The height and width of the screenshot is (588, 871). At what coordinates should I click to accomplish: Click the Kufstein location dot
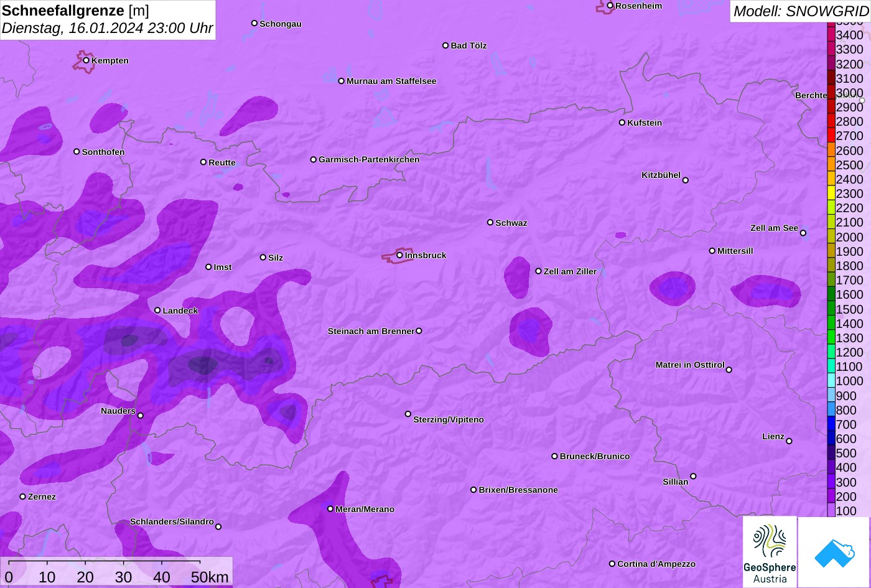(622, 123)
